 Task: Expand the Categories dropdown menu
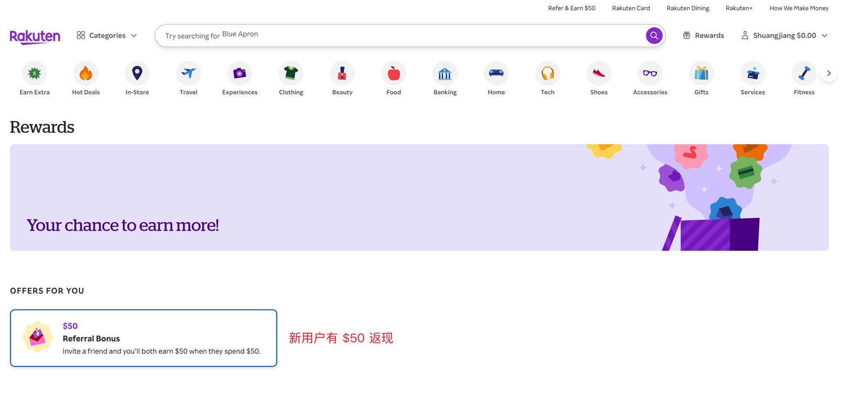click(107, 36)
